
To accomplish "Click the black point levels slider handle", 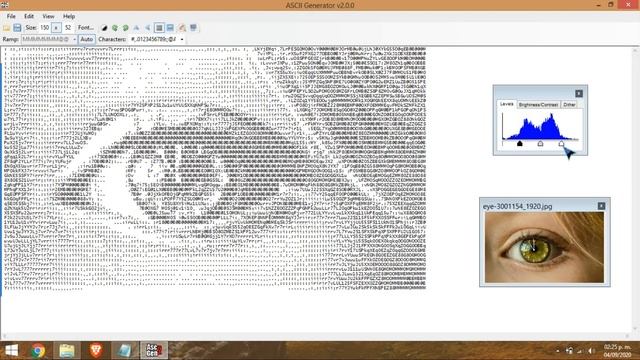I will coord(520,143).
